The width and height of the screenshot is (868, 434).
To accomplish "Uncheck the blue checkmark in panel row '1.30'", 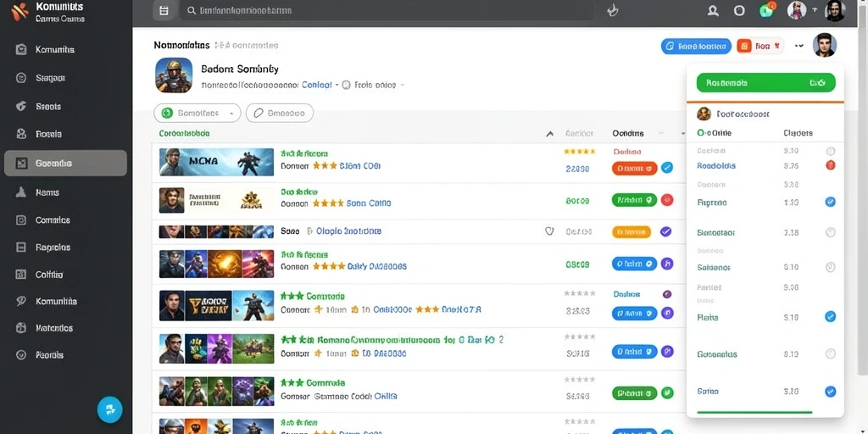I will (x=831, y=202).
